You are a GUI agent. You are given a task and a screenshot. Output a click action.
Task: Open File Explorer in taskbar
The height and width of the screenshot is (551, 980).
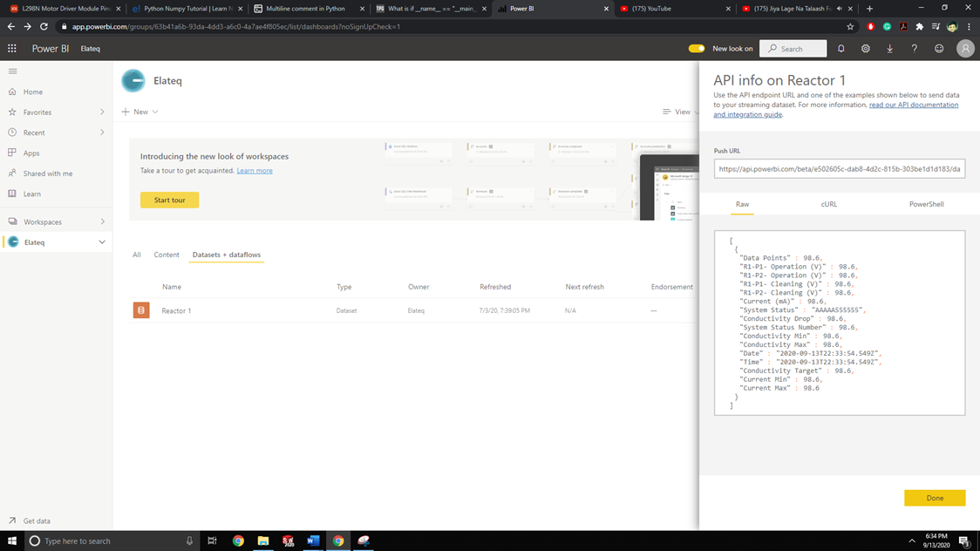click(263, 541)
